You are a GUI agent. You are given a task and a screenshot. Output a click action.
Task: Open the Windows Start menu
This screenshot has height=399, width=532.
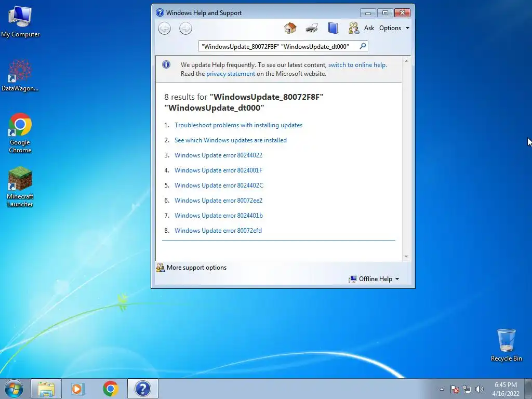point(14,389)
